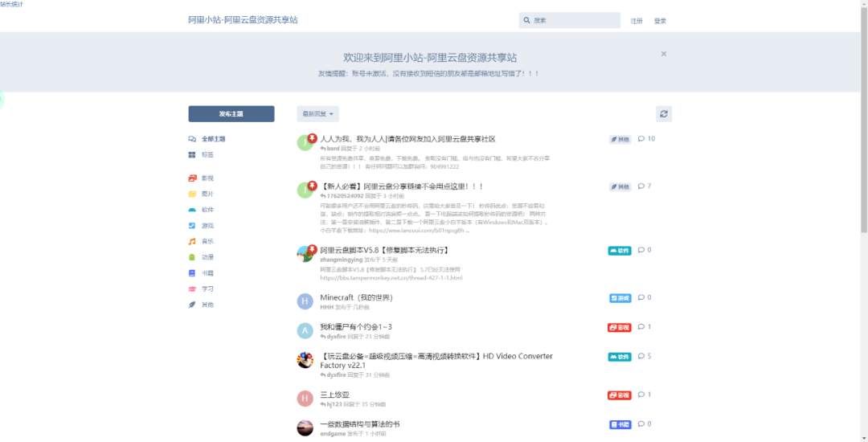Click the 'hj123 回复于 35 分钟前' line
Screen dimensions: 868x442
354,404
